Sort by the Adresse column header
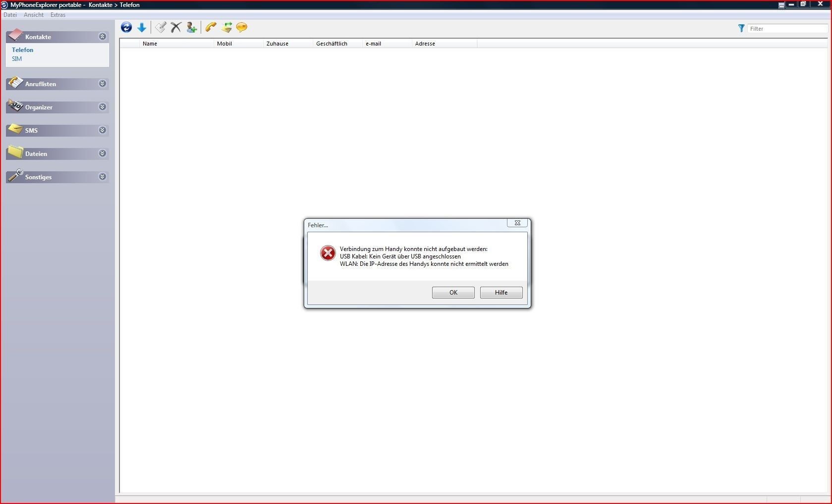The image size is (832, 504). [444, 44]
